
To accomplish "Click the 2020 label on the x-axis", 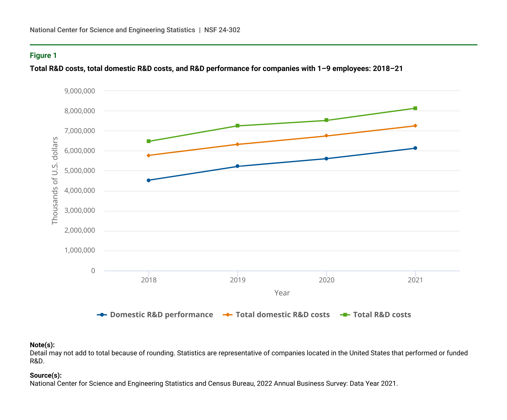I will [326, 280].
